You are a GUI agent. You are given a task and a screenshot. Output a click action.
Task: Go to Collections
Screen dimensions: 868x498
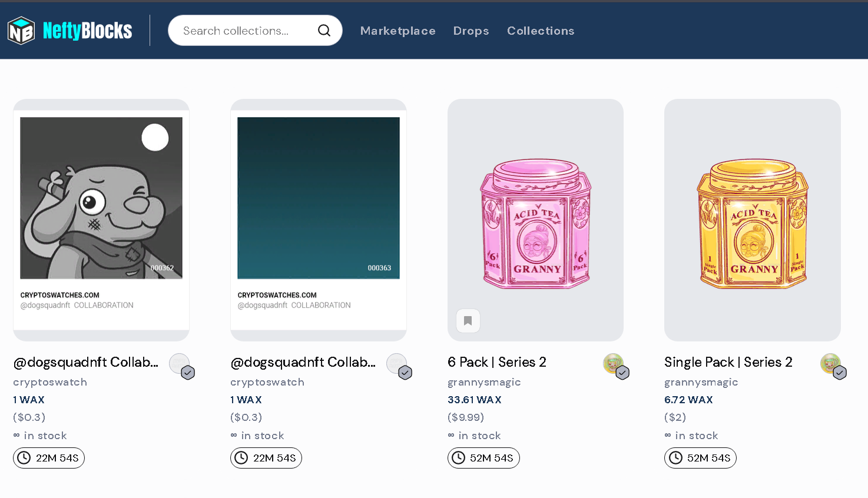[x=541, y=31]
